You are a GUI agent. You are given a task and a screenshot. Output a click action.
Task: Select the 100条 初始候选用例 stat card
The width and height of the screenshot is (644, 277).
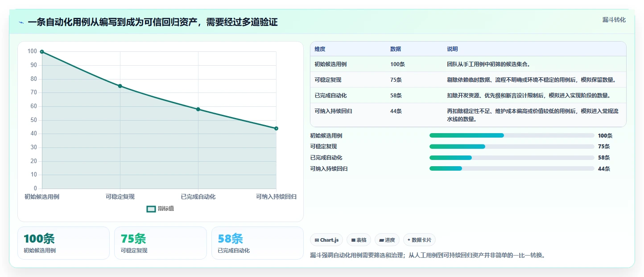(63, 243)
